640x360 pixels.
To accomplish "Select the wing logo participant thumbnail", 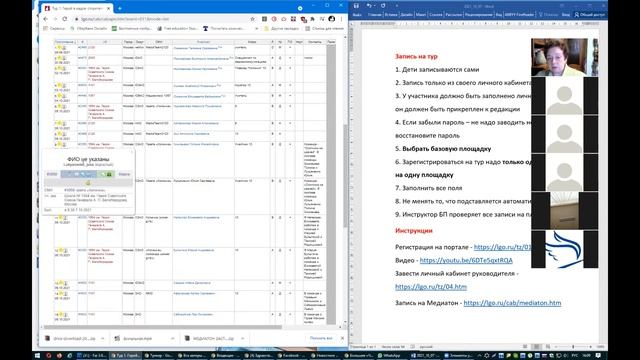I will 564,249.
